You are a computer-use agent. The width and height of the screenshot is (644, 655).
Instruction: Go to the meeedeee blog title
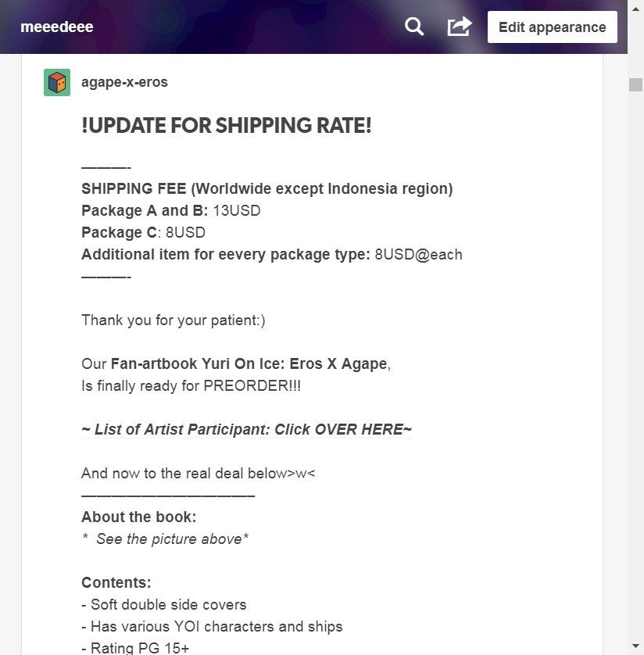click(x=57, y=27)
